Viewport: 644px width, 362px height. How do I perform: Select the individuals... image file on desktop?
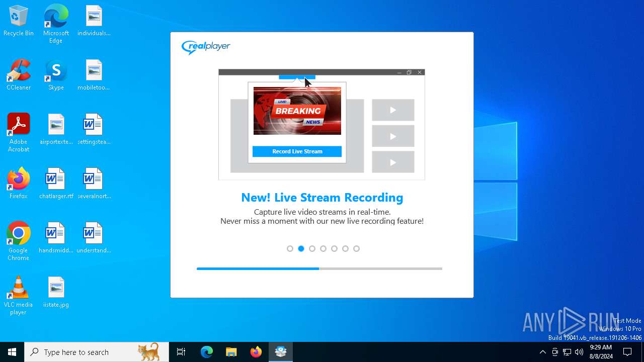(x=94, y=21)
